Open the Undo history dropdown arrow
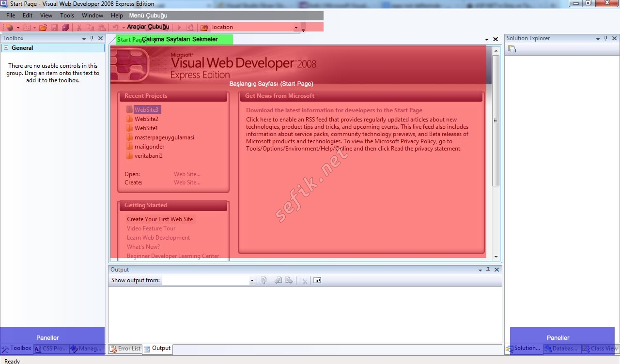 coord(124,28)
